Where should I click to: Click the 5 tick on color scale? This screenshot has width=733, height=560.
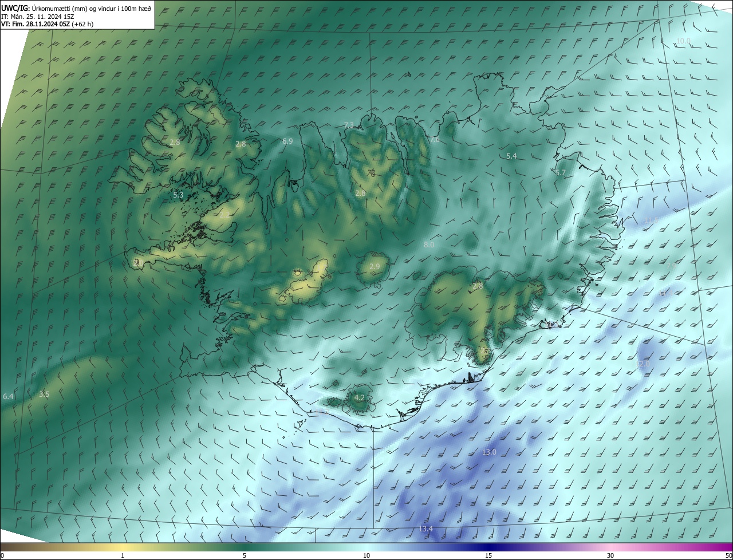(245, 555)
